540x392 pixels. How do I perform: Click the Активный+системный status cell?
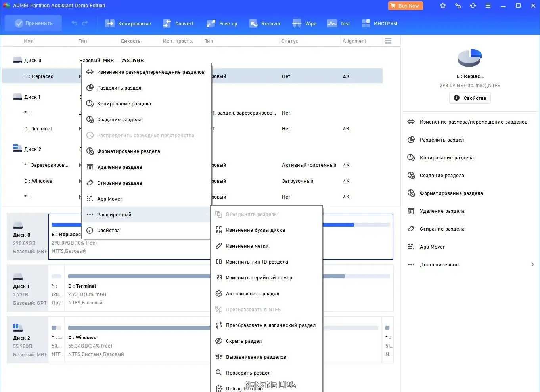coord(309,165)
